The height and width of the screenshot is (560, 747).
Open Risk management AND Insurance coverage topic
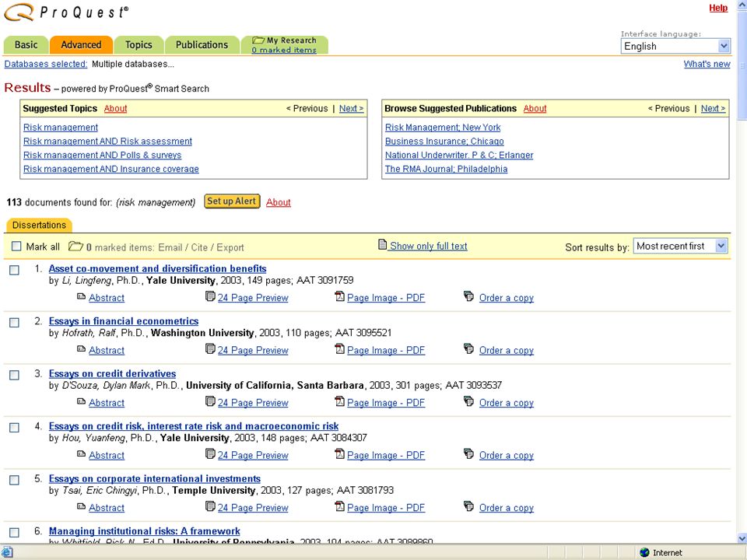(111, 169)
